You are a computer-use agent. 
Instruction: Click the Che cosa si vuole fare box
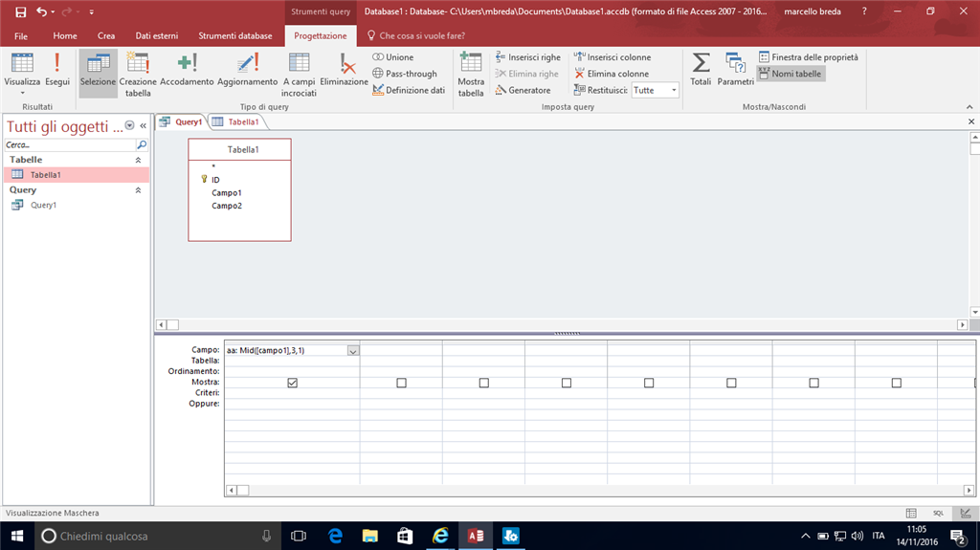click(422, 35)
